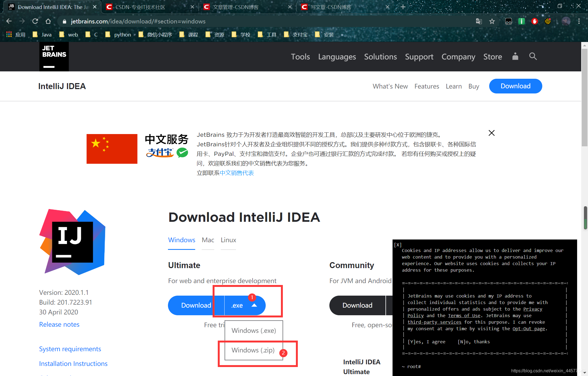This screenshot has height=376, width=588.
Task: Reload the page with the refresh icon
Action: pyautogui.click(x=35, y=21)
